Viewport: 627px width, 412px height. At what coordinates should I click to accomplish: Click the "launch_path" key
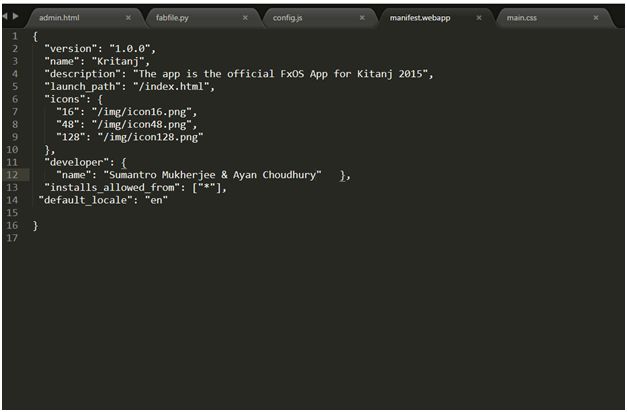tap(83, 86)
